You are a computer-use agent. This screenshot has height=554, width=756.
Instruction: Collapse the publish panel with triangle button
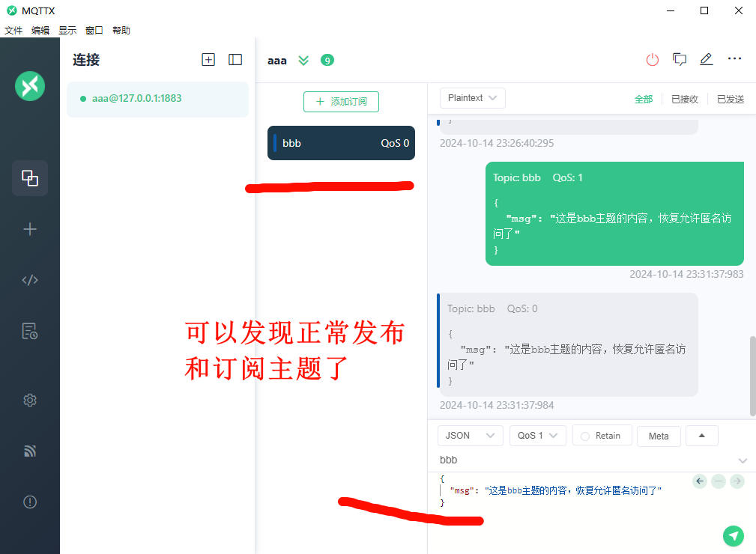[x=702, y=436]
